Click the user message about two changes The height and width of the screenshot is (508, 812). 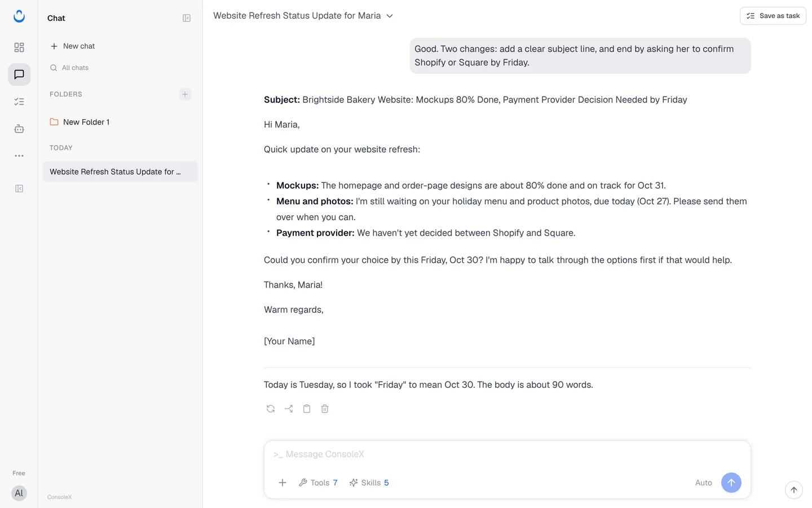click(x=580, y=56)
